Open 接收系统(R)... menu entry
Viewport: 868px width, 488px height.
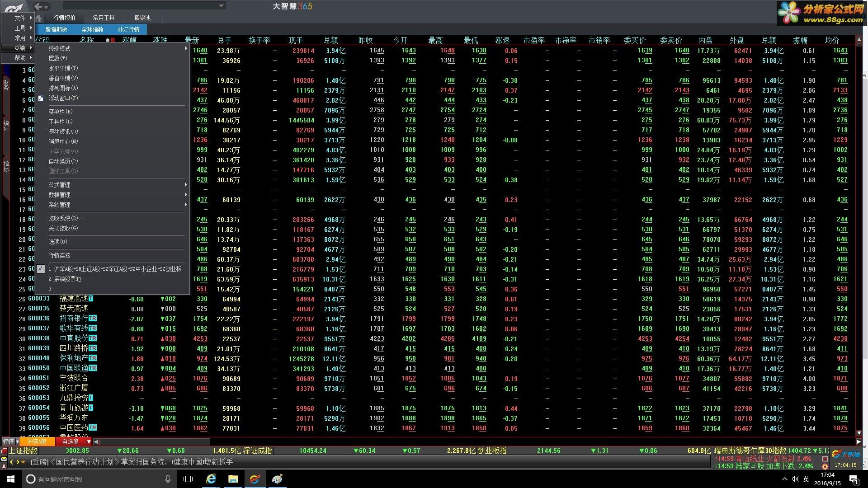pos(112,218)
